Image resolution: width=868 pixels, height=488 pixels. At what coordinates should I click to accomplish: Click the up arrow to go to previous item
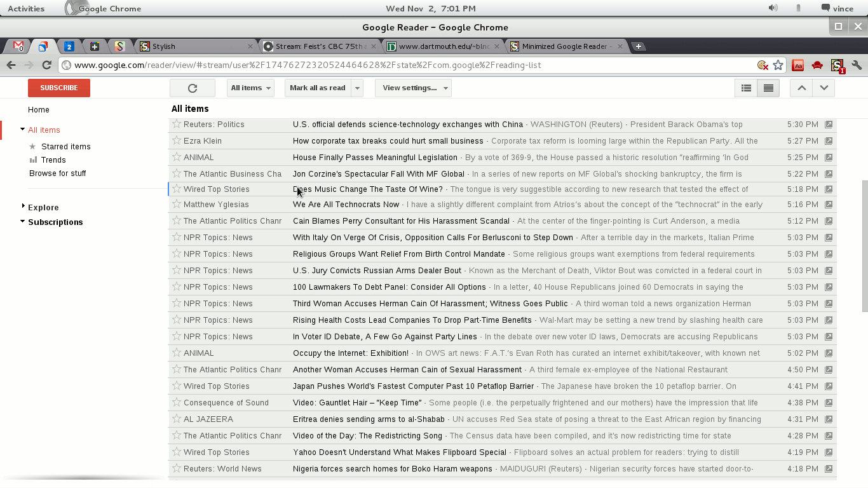coord(801,88)
